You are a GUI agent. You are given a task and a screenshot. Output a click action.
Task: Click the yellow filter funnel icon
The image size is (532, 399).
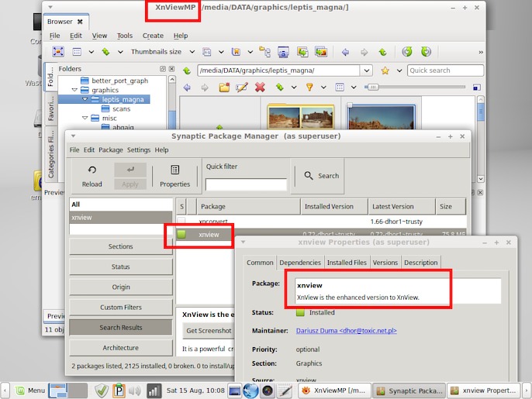pyautogui.click(x=309, y=87)
